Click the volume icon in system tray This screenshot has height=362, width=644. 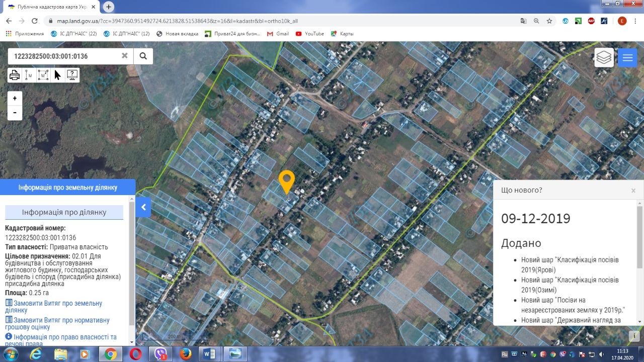point(602,354)
